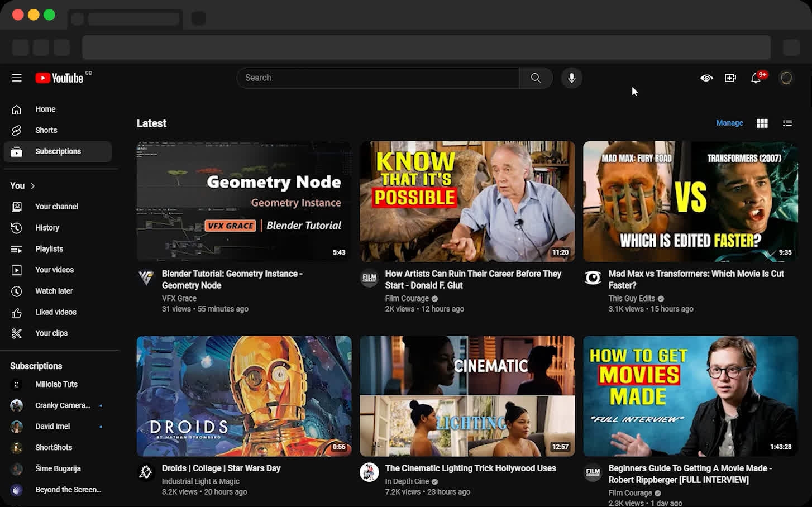Open Your videos
The width and height of the screenshot is (812, 507).
point(58,270)
